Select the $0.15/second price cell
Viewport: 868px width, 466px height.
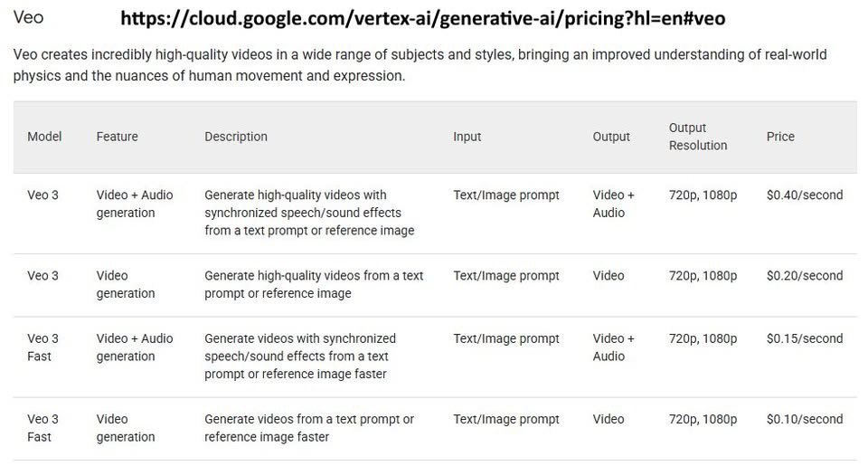tap(804, 338)
